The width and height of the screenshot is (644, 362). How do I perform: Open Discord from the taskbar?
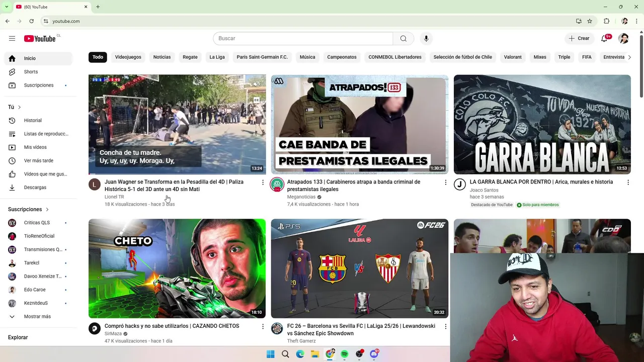374,354
